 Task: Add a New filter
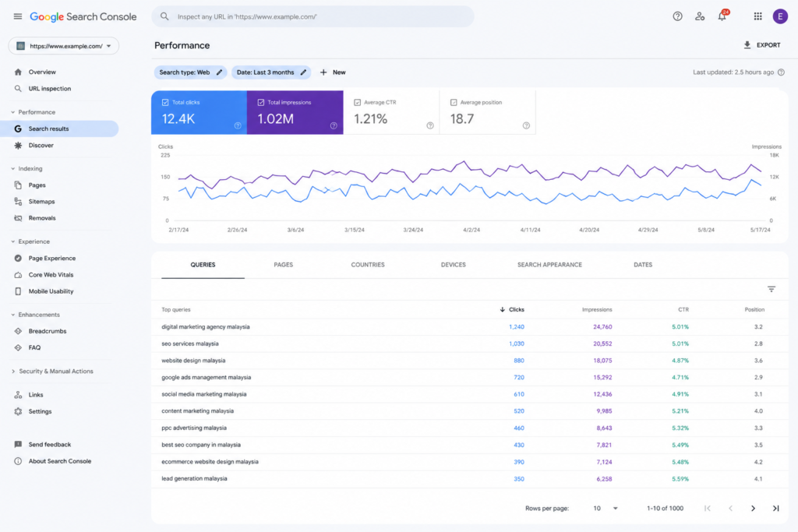[332, 72]
